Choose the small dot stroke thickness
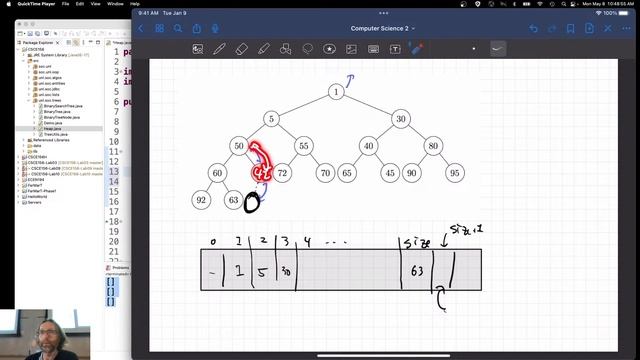The image size is (640, 360). (474, 49)
